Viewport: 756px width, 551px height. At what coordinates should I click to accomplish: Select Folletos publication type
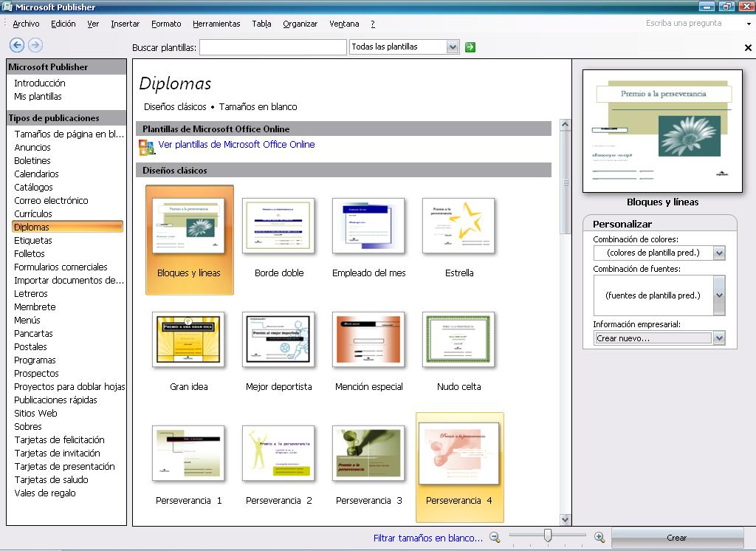[x=30, y=254]
